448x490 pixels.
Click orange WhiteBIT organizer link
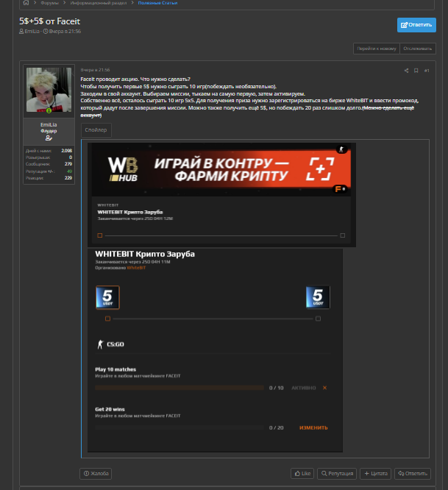pyautogui.click(x=136, y=268)
